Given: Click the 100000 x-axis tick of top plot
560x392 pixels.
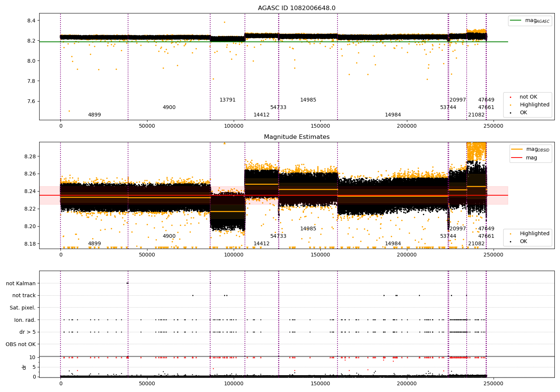Looking at the screenshot, I should coord(234,126).
